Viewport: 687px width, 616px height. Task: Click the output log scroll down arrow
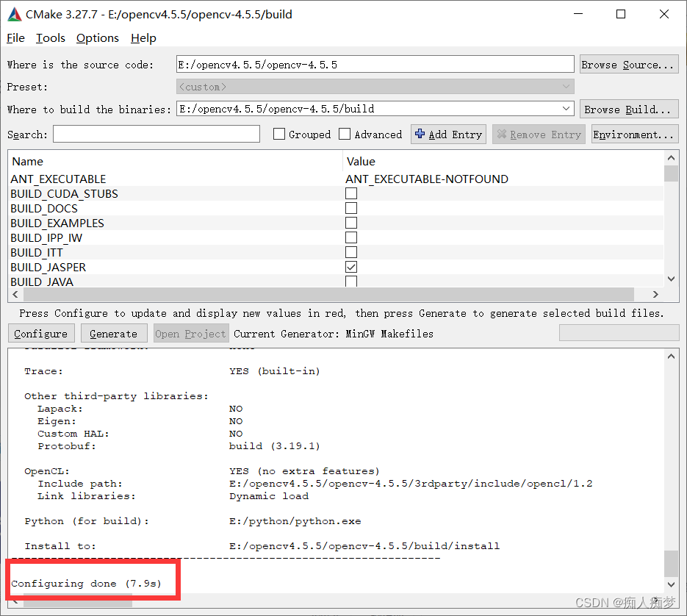671,584
